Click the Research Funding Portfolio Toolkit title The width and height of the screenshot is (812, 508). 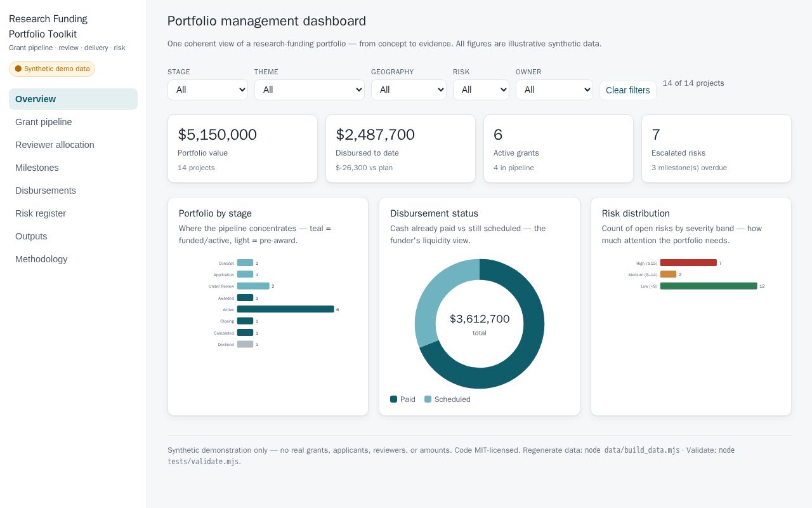point(48,27)
